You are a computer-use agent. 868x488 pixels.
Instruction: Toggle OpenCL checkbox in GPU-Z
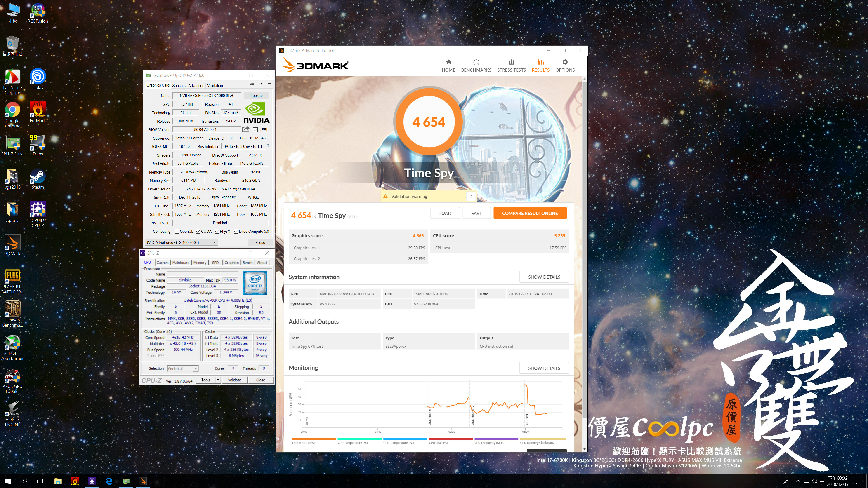click(x=177, y=231)
